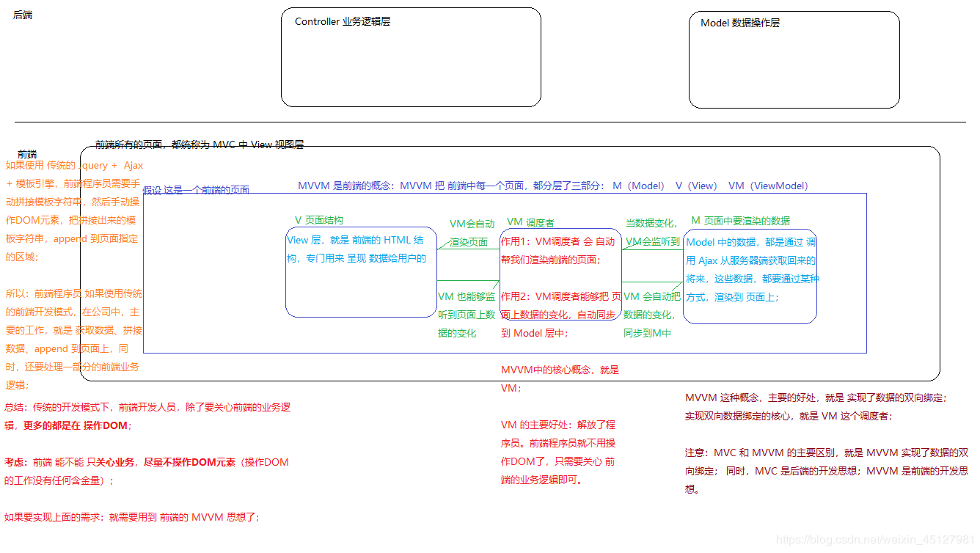This screenshot has height=553, width=980.
Task: Click '所以：前端程序员 如果使用传统' text
Action: 74,338
